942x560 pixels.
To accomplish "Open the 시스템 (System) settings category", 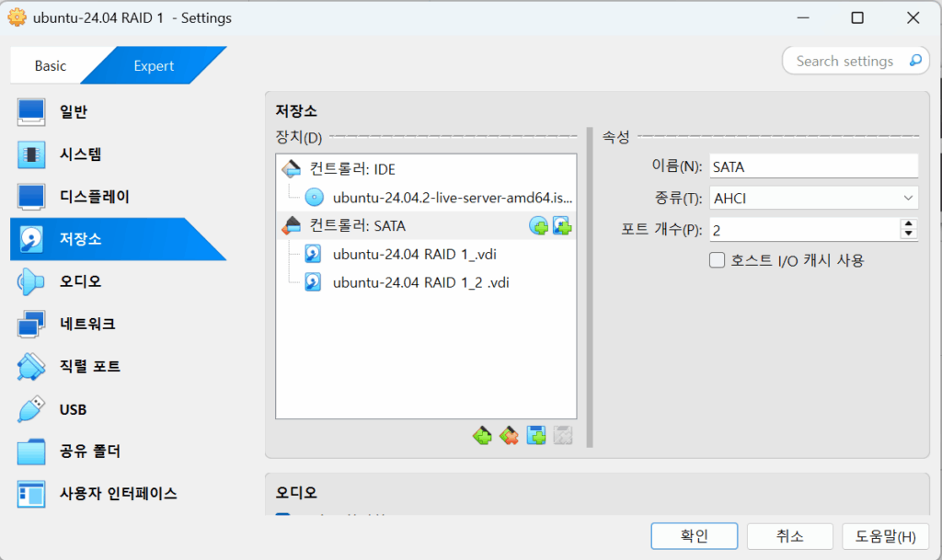I will (x=118, y=154).
